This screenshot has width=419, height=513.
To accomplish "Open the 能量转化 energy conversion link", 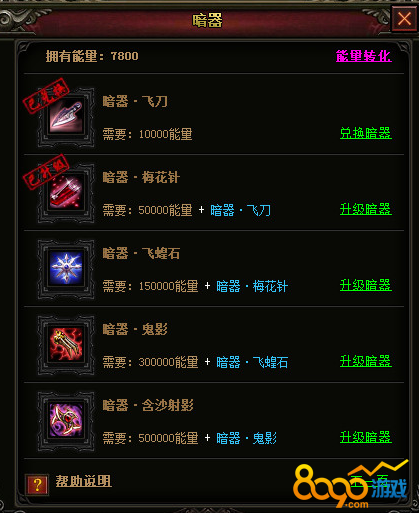I will click(x=364, y=56).
